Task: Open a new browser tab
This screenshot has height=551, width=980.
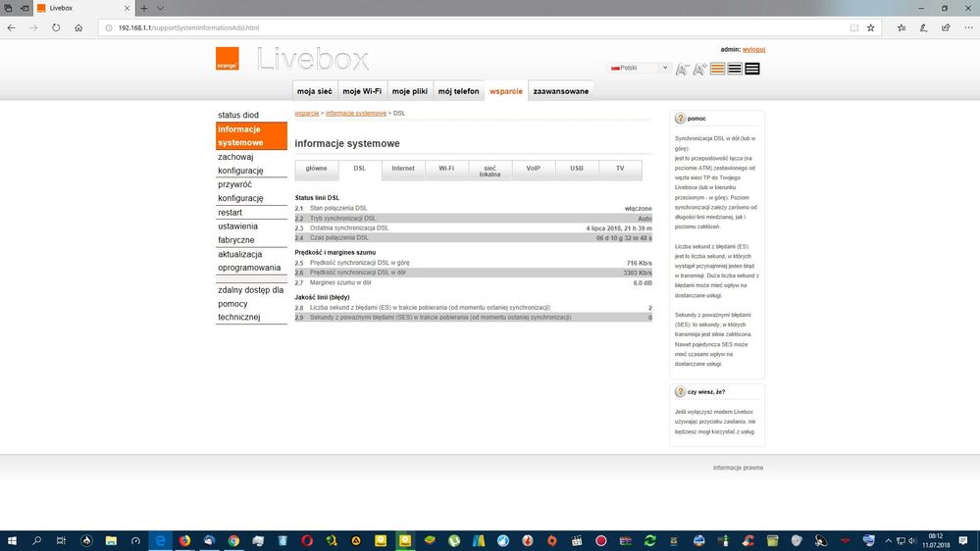Action: [x=144, y=8]
